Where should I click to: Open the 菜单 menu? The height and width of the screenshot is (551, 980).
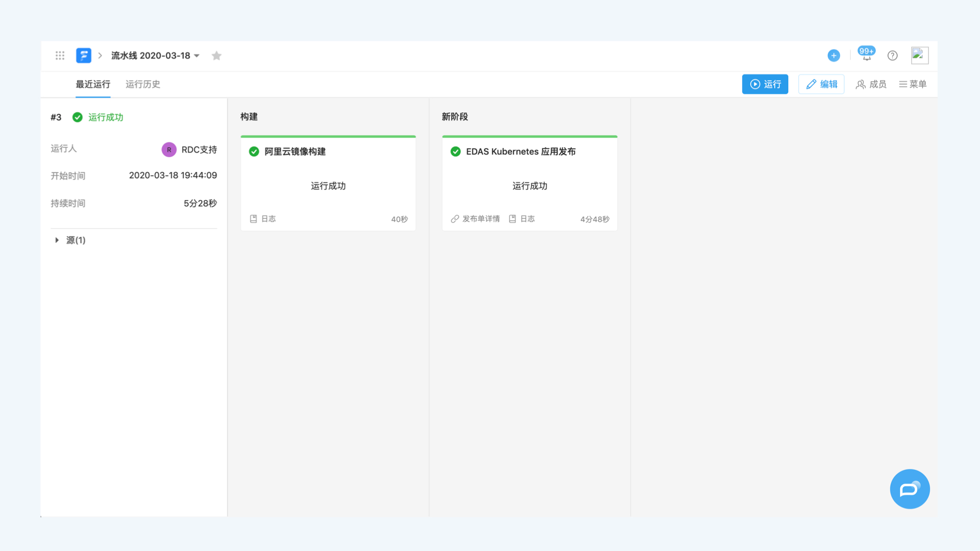913,84
